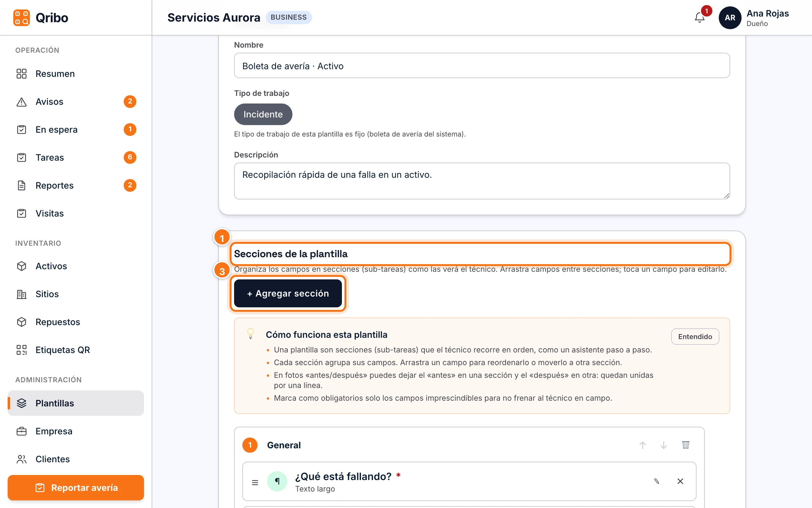The height and width of the screenshot is (508, 812).
Task: Open the Empresa page
Action: point(76,431)
